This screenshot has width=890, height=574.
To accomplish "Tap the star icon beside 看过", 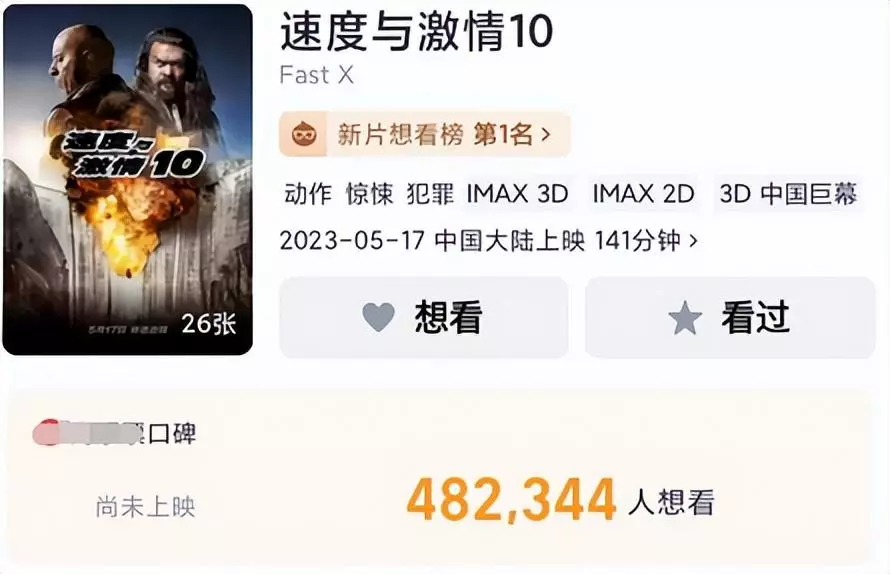I will click(685, 318).
